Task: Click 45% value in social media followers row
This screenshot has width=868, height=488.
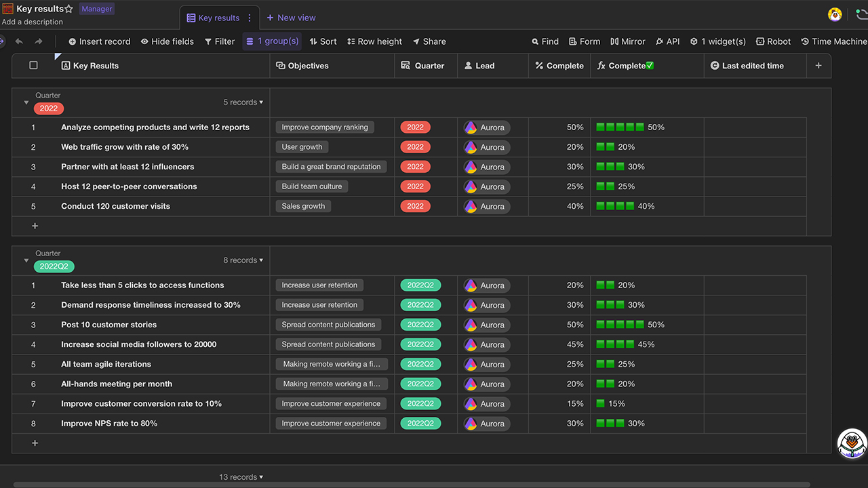Action: (x=575, y=344)
